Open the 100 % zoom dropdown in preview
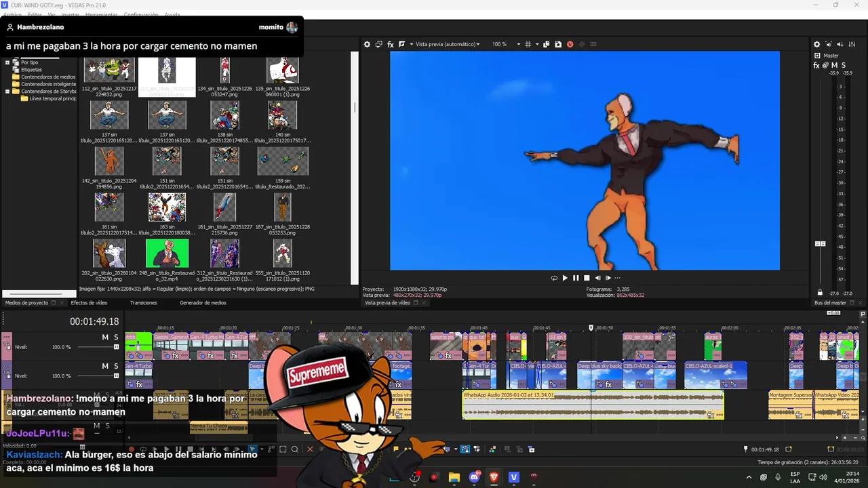 [x=506, y=44]
